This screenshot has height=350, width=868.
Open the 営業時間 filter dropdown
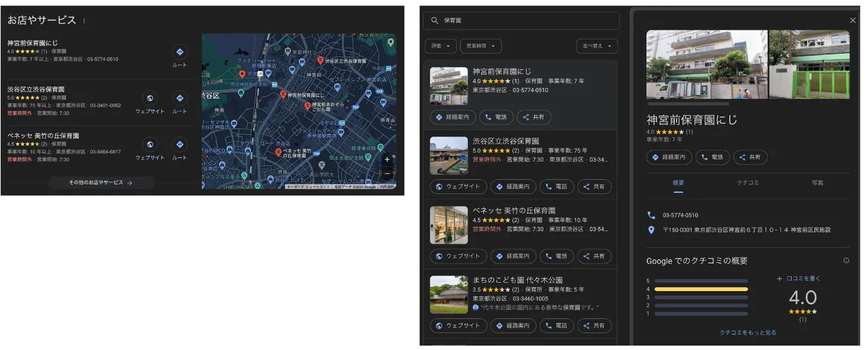pos(481,46)
